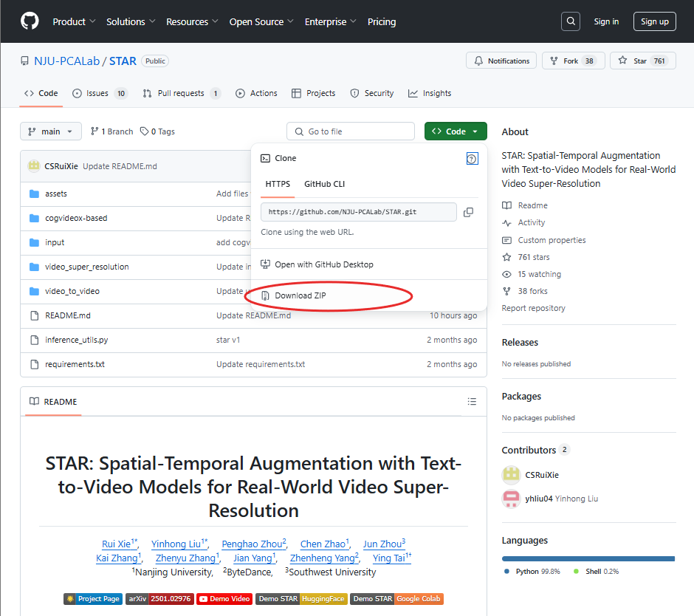Open the README outline list icon
The image size is (694, 616).
[x=472, y=401]
